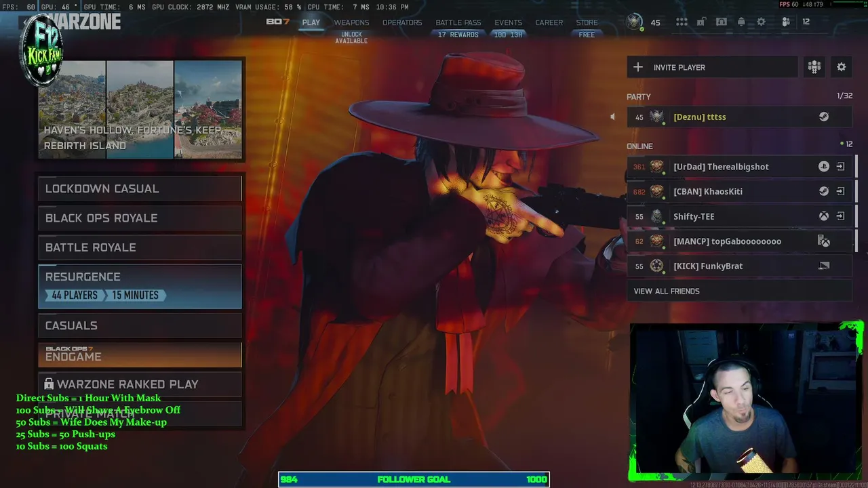This screenshot has width=868, height=488.
Task: Open the Weapons tab
Action: pos(351,22)
